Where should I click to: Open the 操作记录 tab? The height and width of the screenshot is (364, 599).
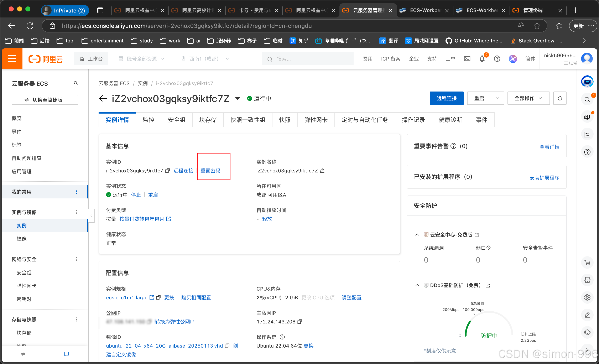tap(413, 120)
